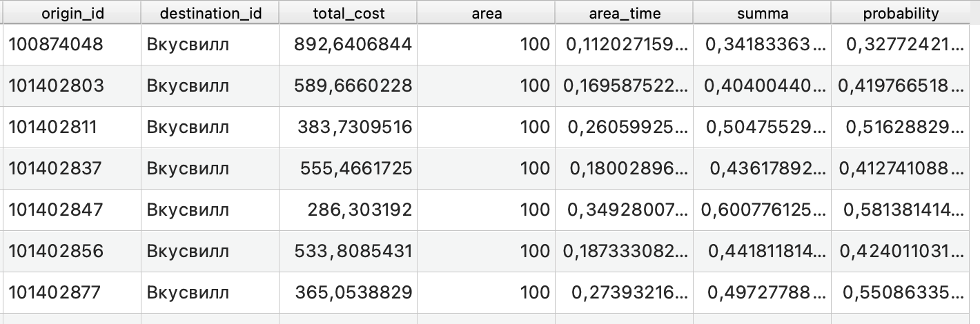Select summa cell 0,50475529…
The width and height of the screenshot is (980, 324).
763,128
